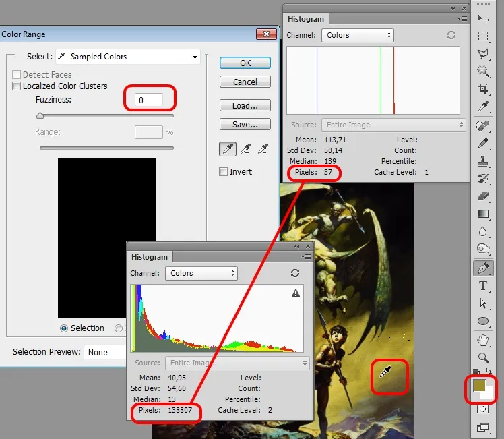This screenshot has width=504, height=439.
Task: Activate the Color Range sample eyedropper
Action: [228, 149]
